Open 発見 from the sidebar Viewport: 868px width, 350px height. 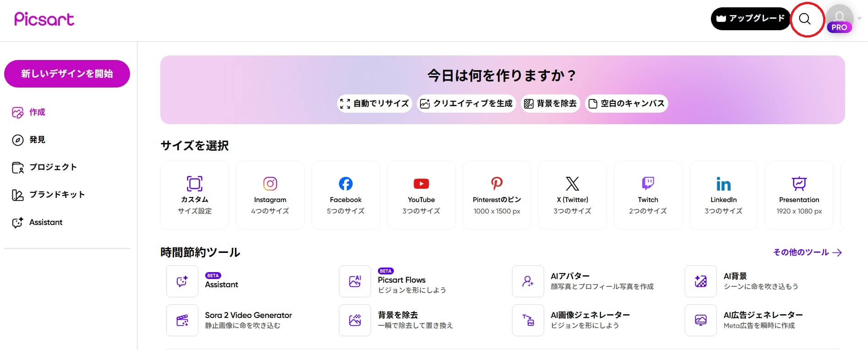[x=37, y=140]
